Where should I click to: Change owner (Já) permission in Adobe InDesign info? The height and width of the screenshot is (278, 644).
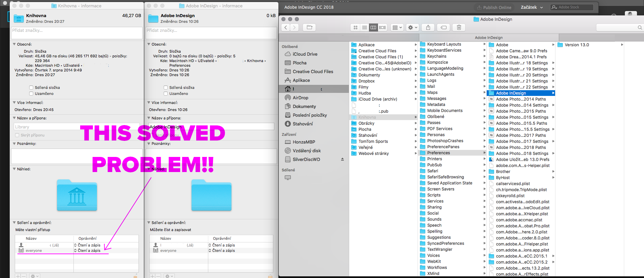(x=222, y=245)
